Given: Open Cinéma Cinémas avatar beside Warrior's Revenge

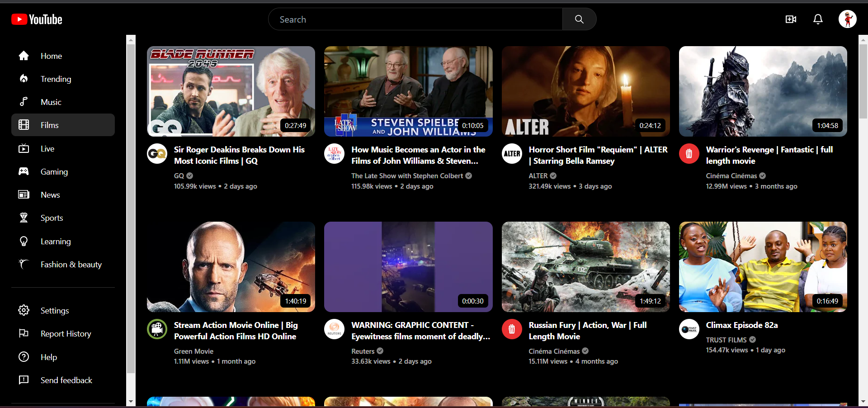Looking at the screenshot, I should 689,154.
